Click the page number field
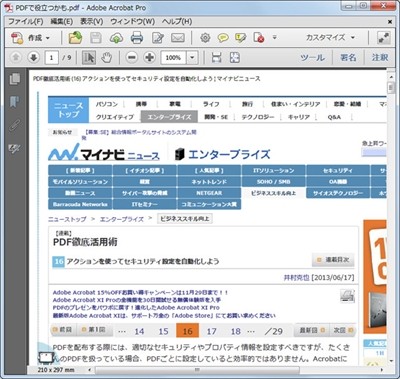Screen dimensions: 400x379 coord(51,57)
